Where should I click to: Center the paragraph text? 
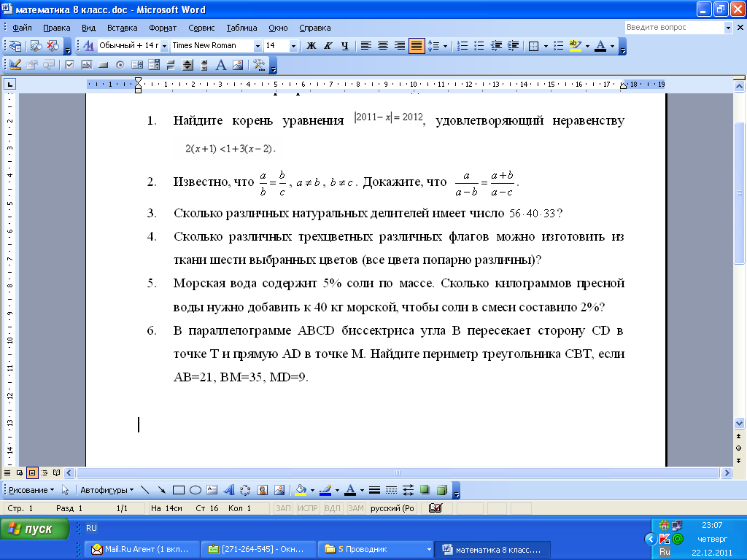(x=382, y=46)
